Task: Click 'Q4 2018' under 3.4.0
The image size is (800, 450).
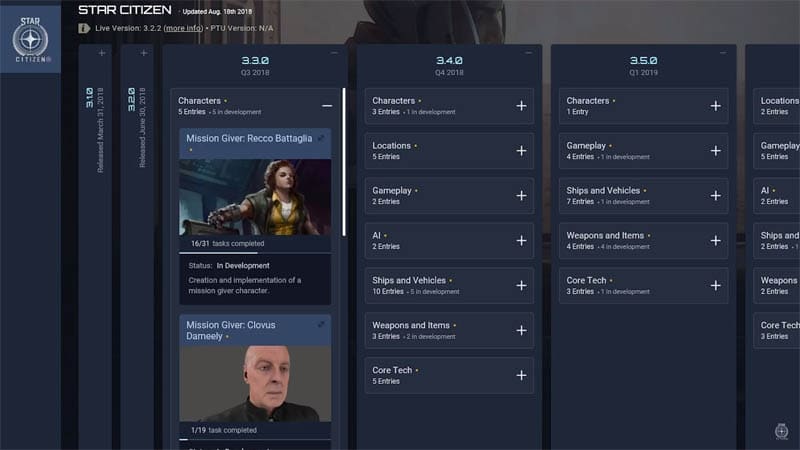Action: [x=449, y=72]
